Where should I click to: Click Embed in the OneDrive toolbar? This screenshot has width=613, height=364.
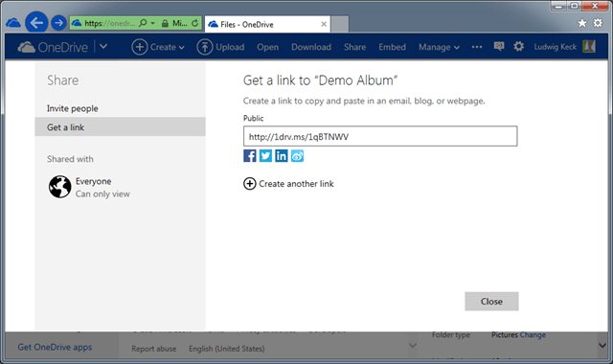coord(392,47)
